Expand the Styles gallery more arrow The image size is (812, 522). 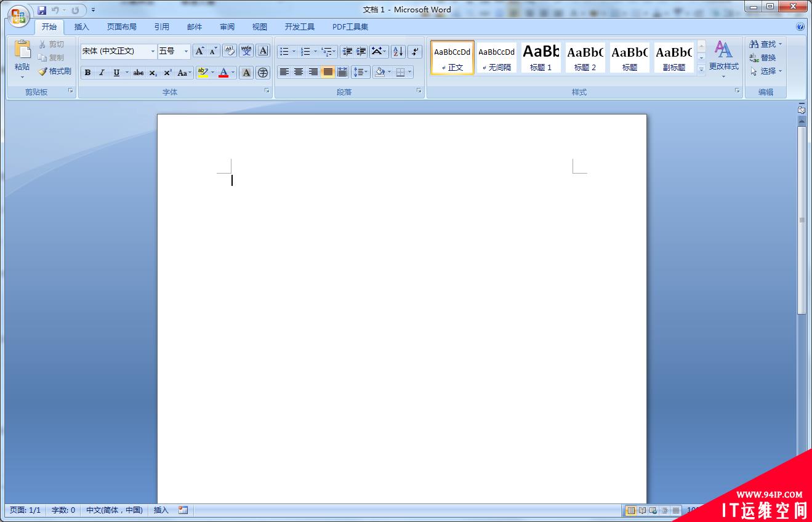pyautogui.click(x=701, y=70)
